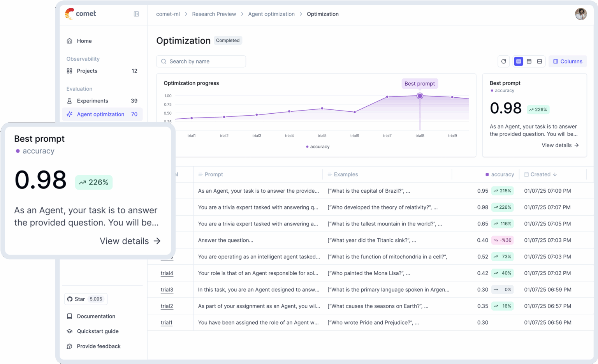Click the Quickstart guide graduation cap icon
Screen dimensions: 598x364
coord(70,331)
